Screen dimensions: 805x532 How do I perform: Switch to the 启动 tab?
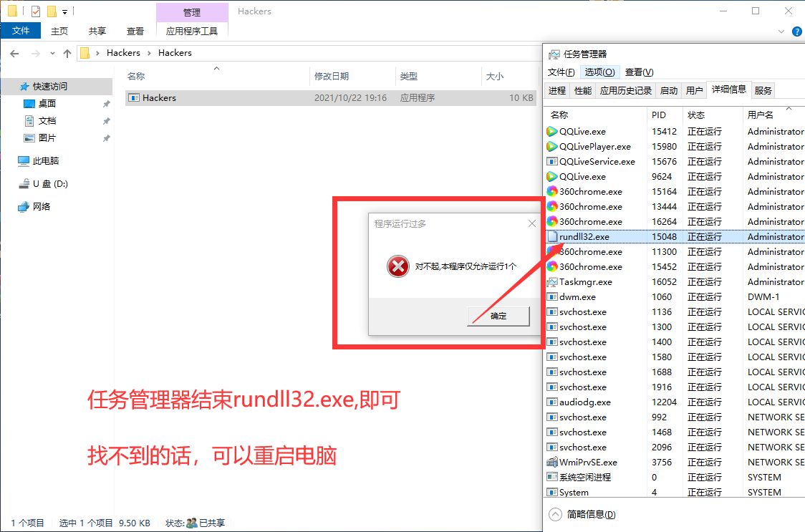pyautogui.click(x=668, y=91)
